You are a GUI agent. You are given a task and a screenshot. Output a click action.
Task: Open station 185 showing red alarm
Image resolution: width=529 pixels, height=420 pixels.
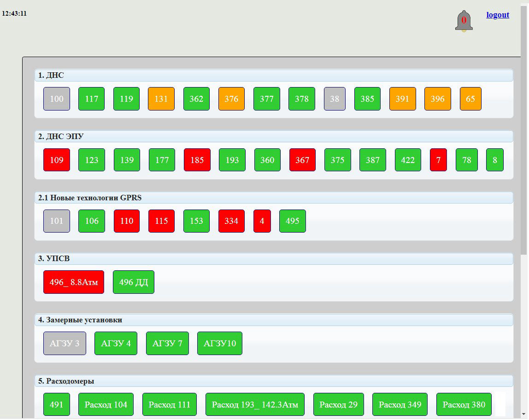point(197,160)
